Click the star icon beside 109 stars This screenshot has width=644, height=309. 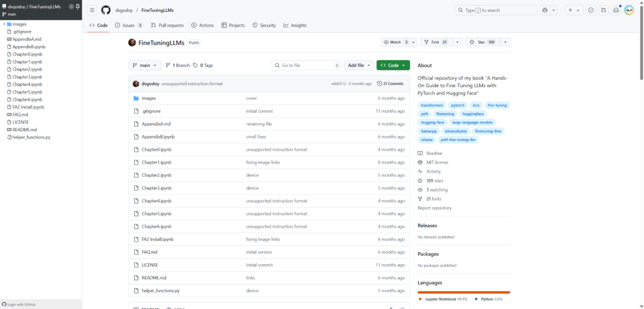[420, 181]
